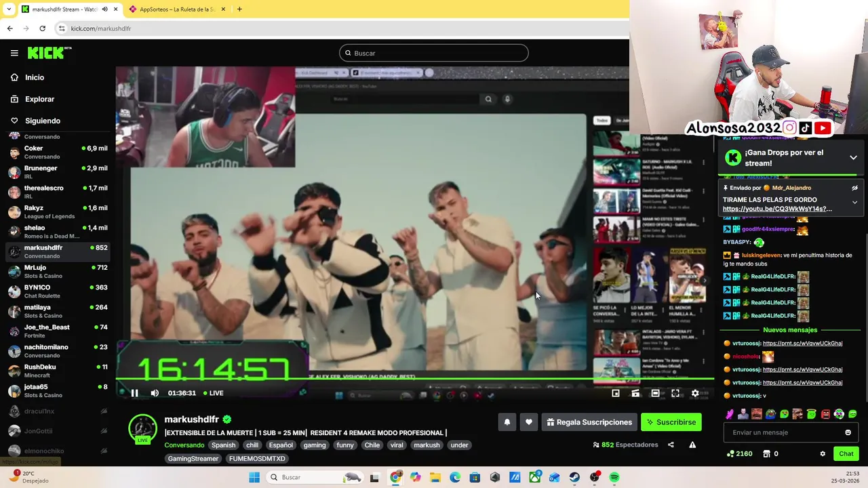The image size is (868, 488).
Task: Focus the Buscar search field on Kick
Action: pyautogui.click(x=434, y=53)
